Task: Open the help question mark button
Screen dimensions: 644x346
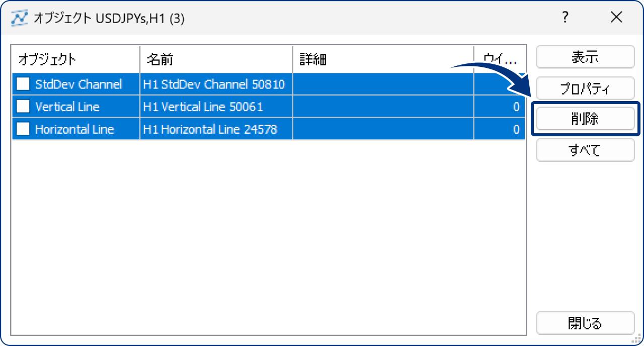Action: pos(566,18)
